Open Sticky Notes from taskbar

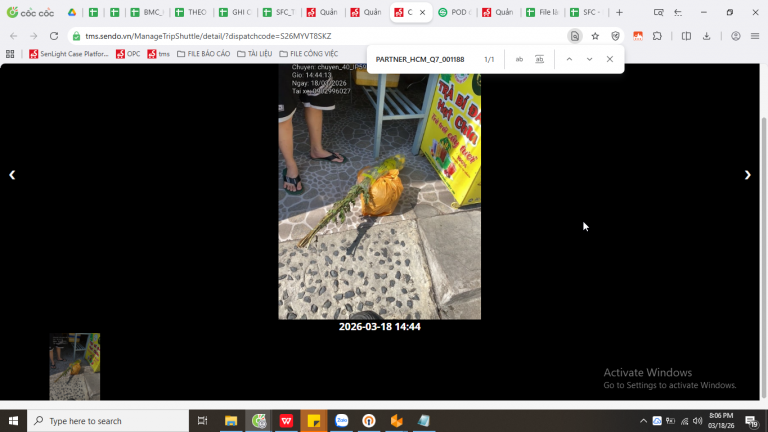pos(314,421)
